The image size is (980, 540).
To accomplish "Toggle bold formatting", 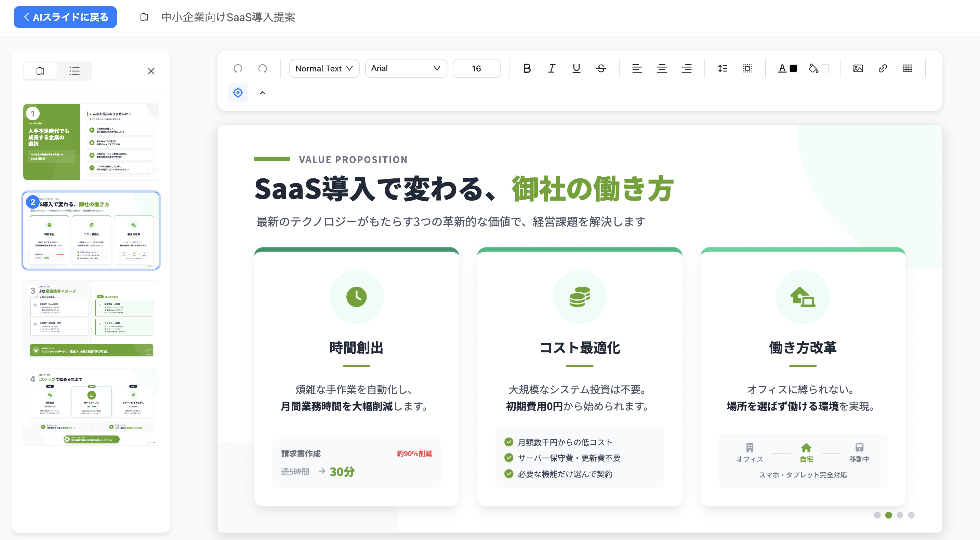I will pos(527,68).
